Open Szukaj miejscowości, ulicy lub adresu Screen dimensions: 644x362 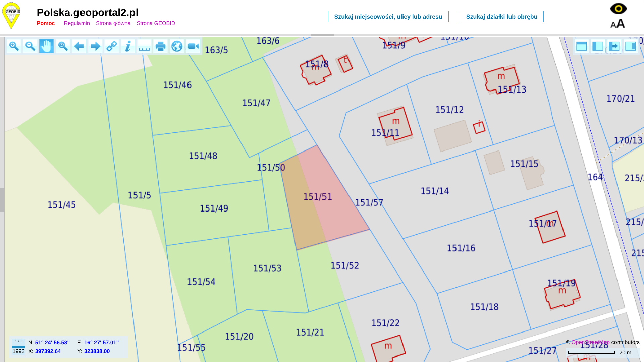[388, 17]
